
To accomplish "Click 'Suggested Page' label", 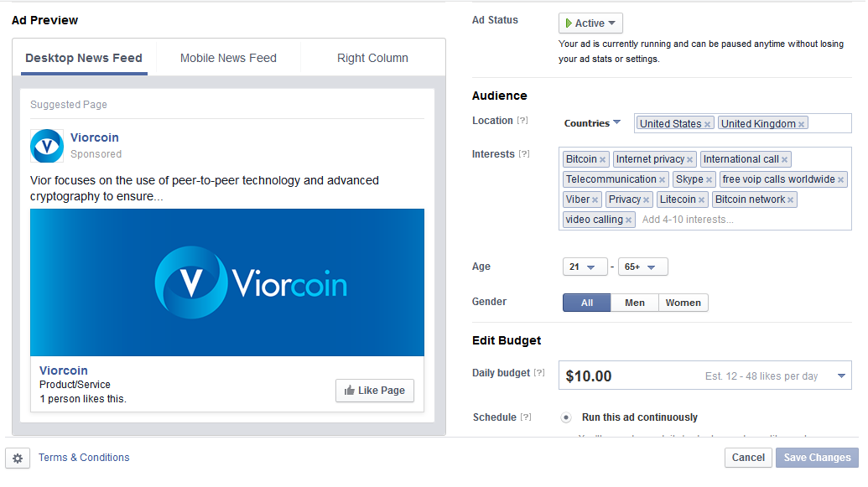I will 69,105.
